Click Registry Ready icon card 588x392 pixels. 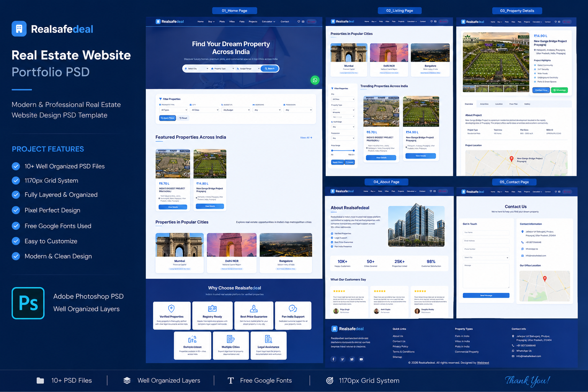pos(212,315)
